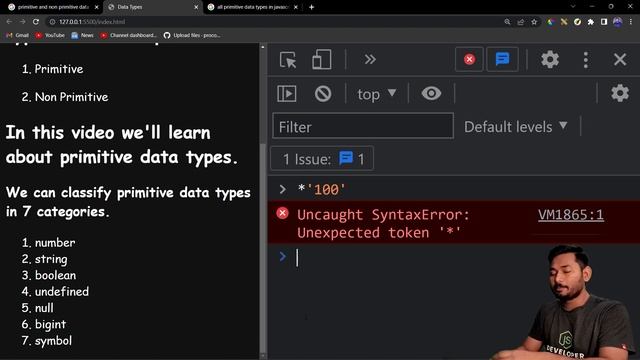Click the '6. bigint' list entry
Viewport: 640px width, 360px height.
44,324
